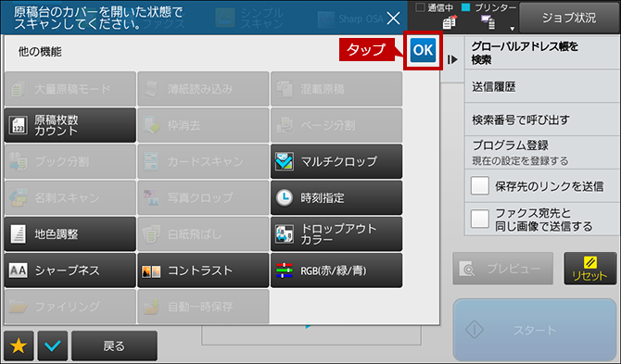The height and width of the screenshot is (364, 621).
Task: Open the status dropdown arrow near プリンター
Action: [512, 29]
